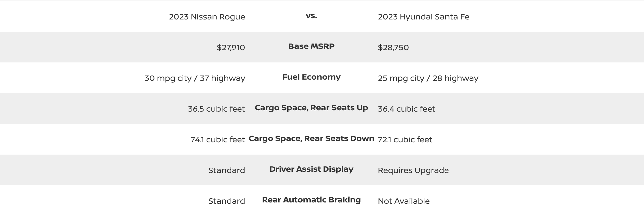Click the $28,750 price

(x=393, y=48)
